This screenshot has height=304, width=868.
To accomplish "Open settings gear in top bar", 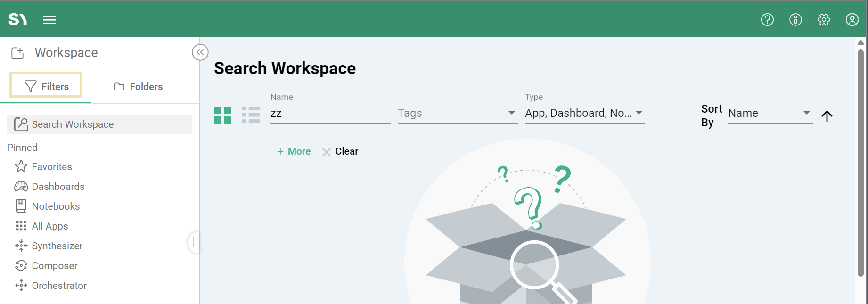I will pyautogui.click(x=824, y=20).
